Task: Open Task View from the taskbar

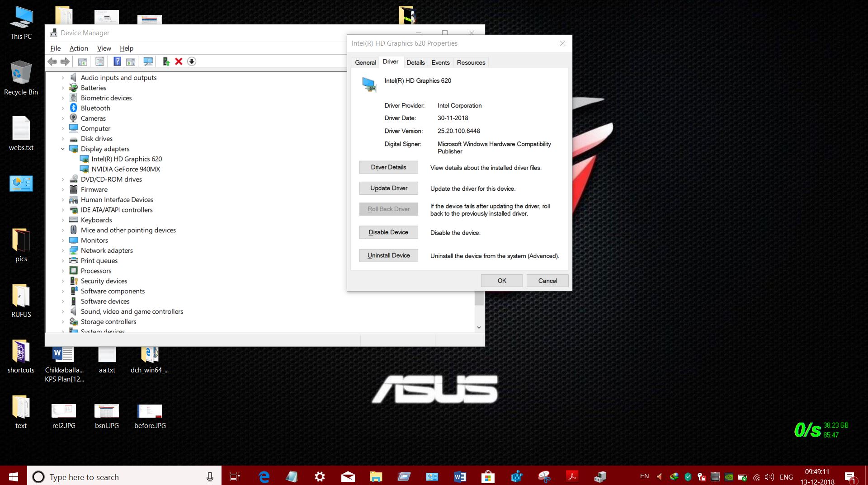Action: pyautogui.click(x=235, y=476)
